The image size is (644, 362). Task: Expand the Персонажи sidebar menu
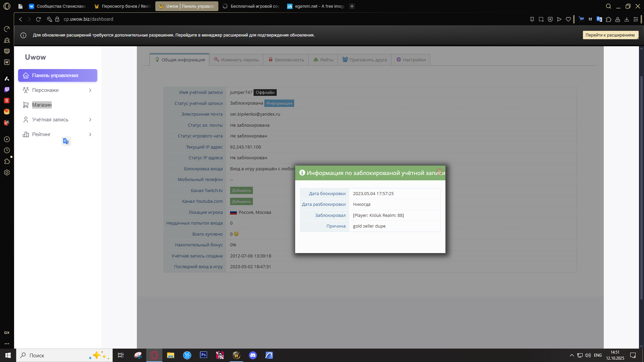90,90
